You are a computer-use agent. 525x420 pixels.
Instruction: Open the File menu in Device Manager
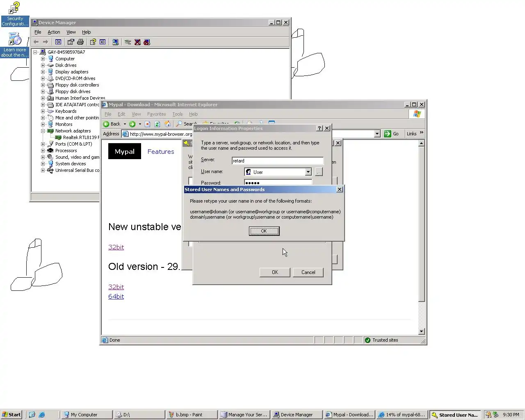(38, 32)
